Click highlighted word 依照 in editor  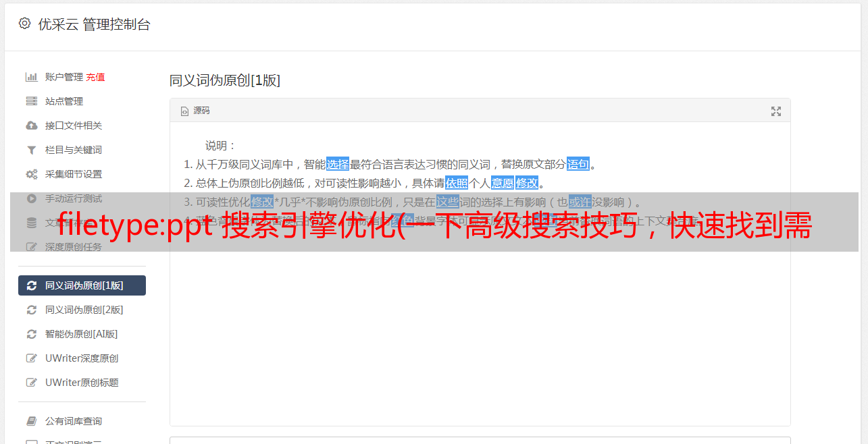coord(457,183)
